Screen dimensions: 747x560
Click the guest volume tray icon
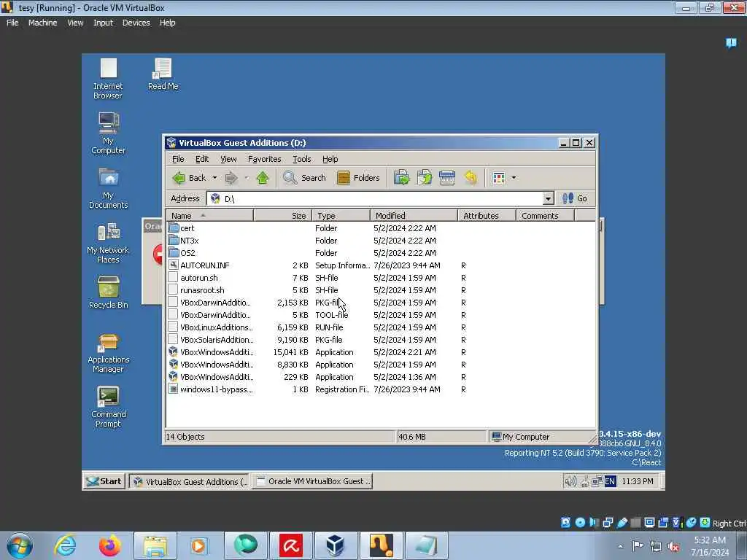[x=570, y=481]
